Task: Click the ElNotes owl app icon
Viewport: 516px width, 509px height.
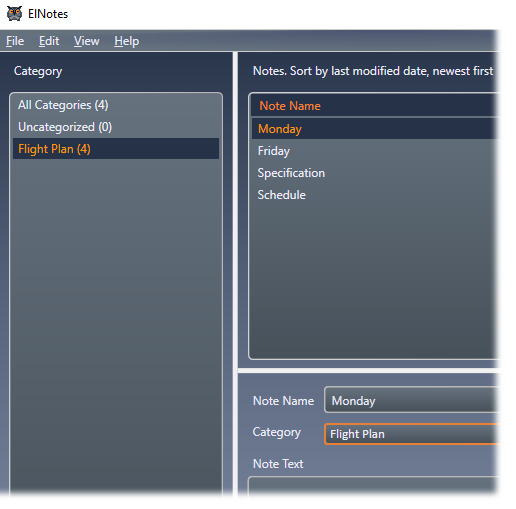Action: coord(14,14)
